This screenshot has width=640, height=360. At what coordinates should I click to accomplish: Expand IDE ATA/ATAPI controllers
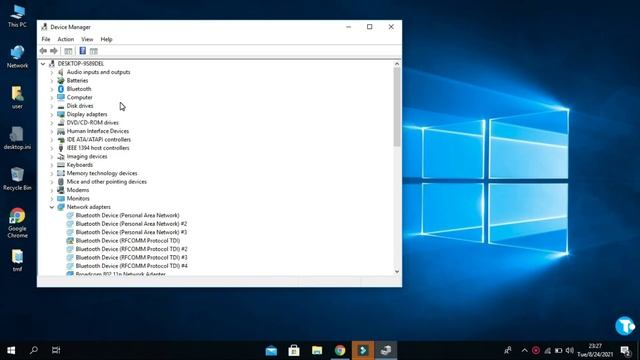click(52, 140)
